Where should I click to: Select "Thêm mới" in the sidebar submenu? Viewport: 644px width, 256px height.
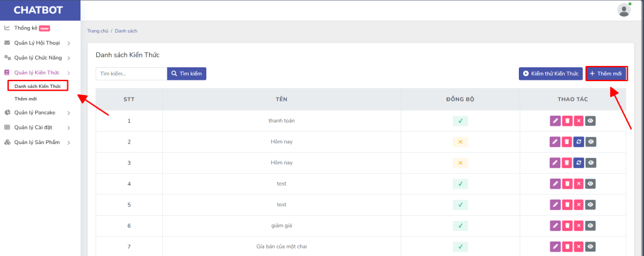[x=26, y=99]
